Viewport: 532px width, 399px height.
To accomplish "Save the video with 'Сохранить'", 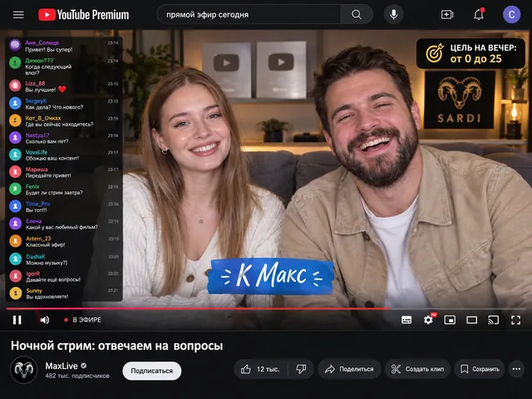I will point(480,369).
